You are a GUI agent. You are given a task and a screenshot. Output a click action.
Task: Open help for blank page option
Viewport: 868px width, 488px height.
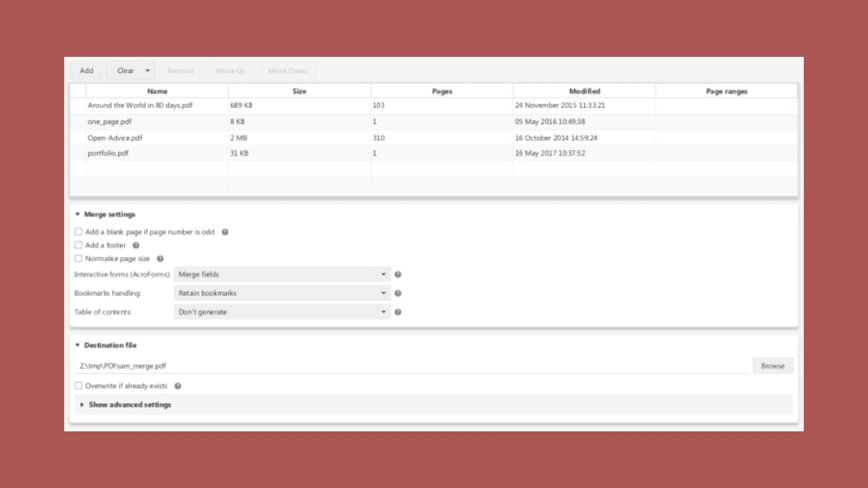[225, 232]
